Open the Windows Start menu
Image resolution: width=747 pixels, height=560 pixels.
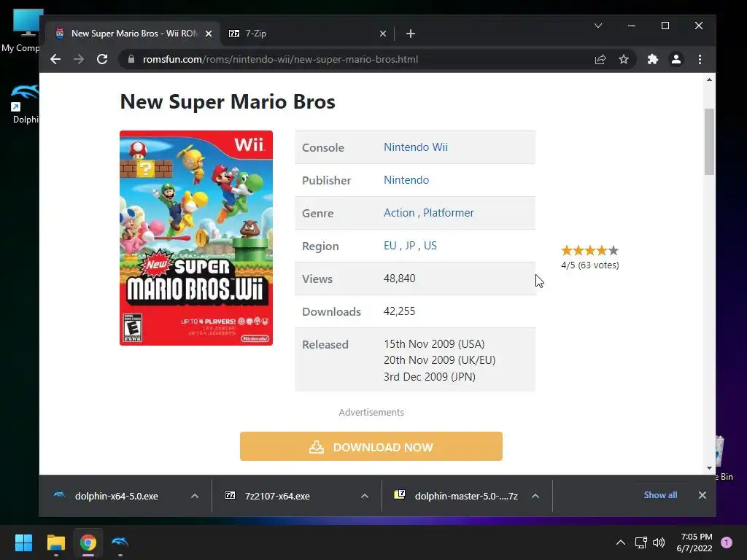point(23,542)
